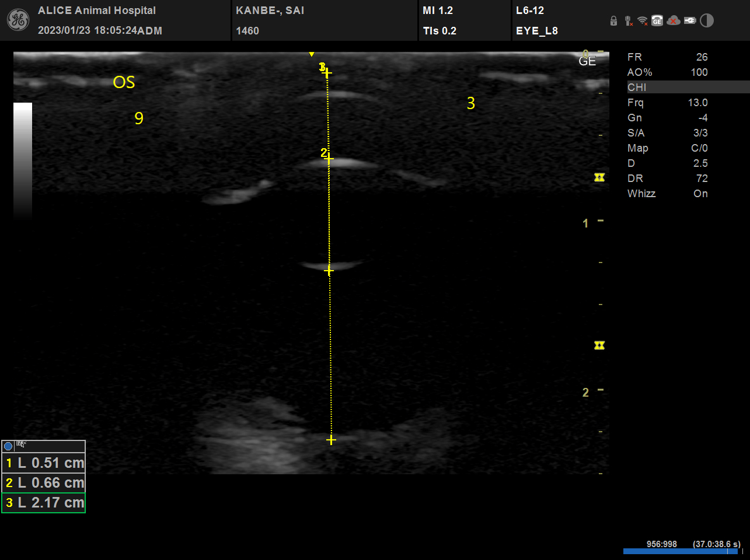Select measurement 2 L 0.66 cm
Viewport: 750px width, 560px height.
(44, 483)
